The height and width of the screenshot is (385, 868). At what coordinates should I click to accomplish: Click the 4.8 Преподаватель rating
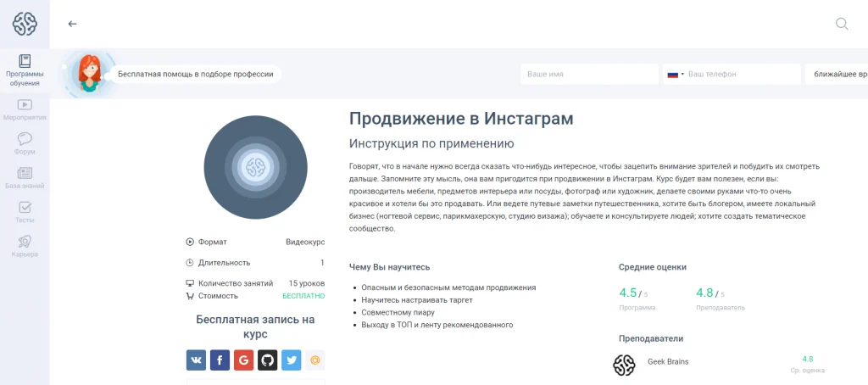pos(721,299)
